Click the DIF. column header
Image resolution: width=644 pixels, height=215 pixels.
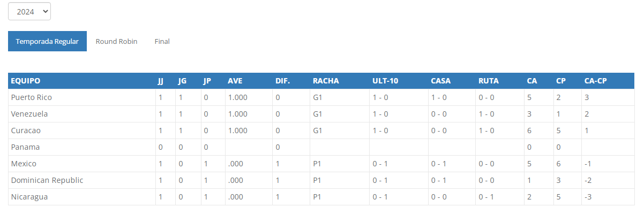(282, 81)
